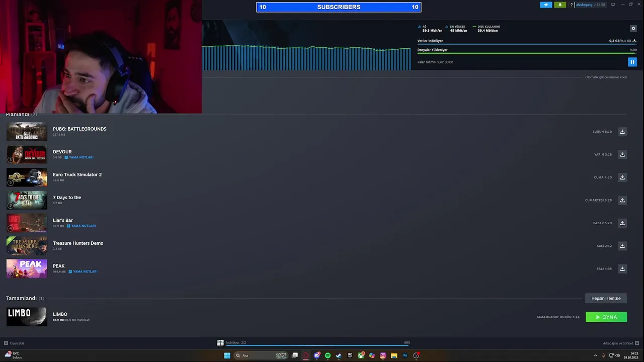Select the PEAK game thumbnail
The height and width of the screenshot is (362, 644).
tap(27, 269)
